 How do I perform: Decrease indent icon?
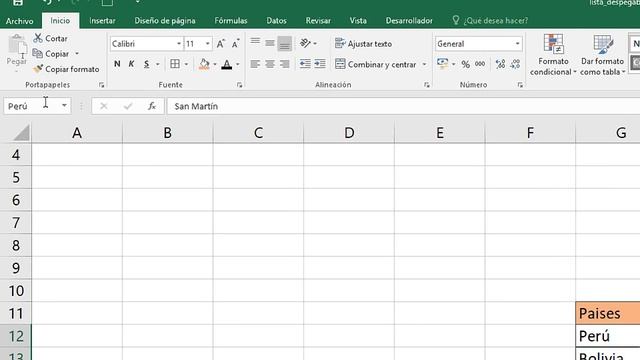pos(305,64)
